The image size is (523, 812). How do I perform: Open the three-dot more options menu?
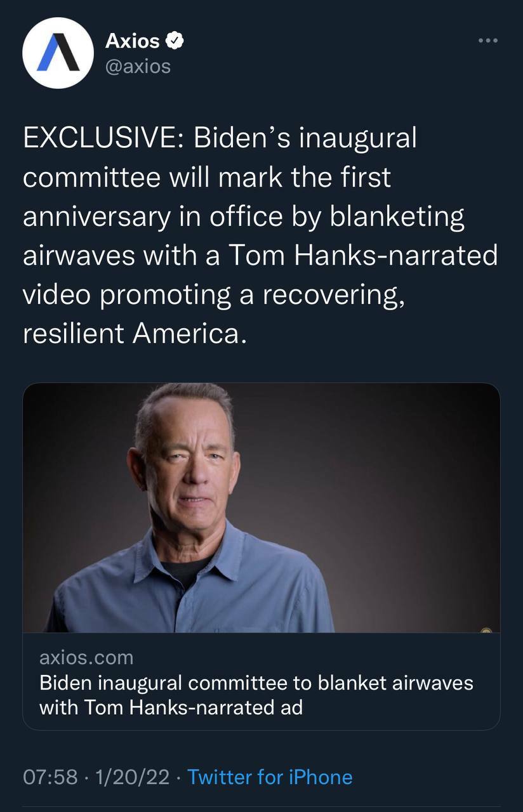[x=488, y=41]
